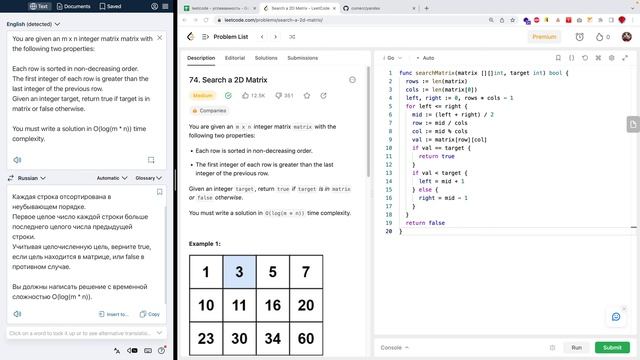640x360 pixels.
Task: Open the Automatic formality dropdown
Action: tap(112, 178)
